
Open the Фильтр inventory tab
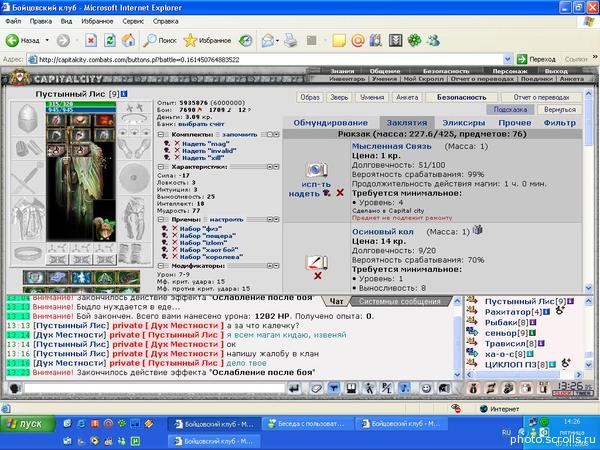pyautogui.click(x=559, y=123)
